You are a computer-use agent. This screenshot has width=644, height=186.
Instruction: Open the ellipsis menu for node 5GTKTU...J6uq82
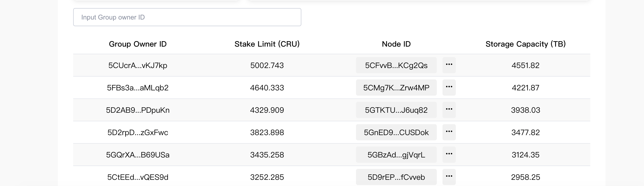[x=449, y=110]
